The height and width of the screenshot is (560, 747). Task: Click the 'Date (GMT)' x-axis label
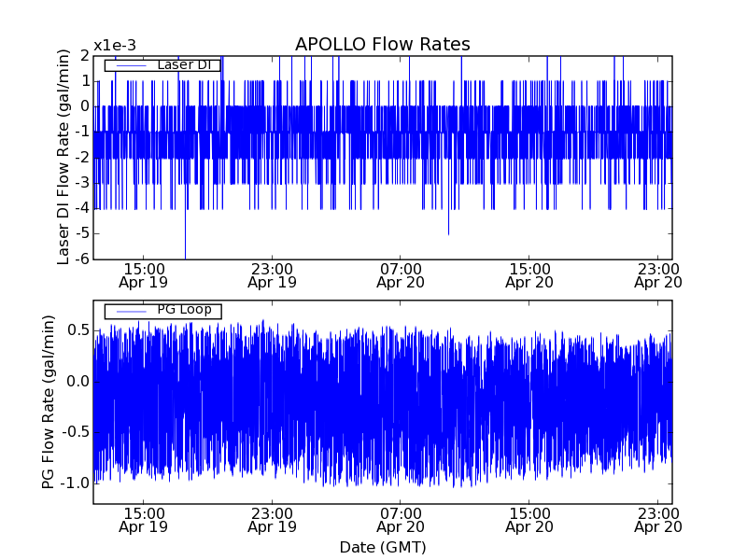[383, 547]
